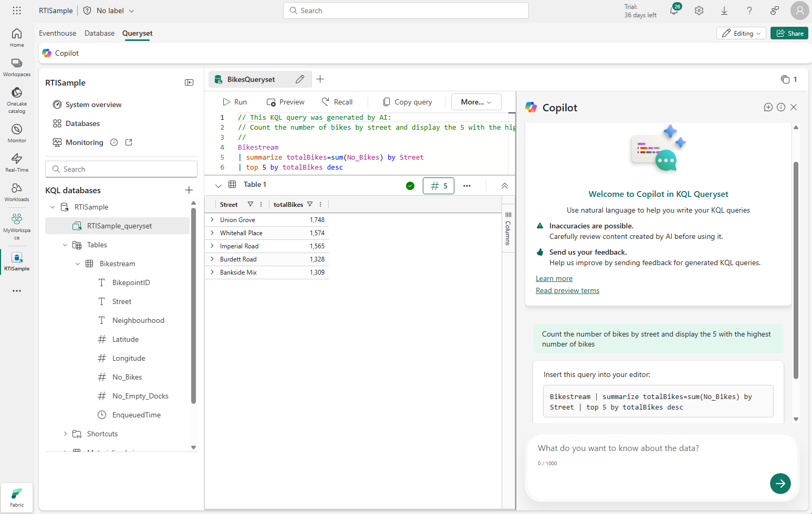This screenshot has height=514, width=812.
Task: Add a new queryset tab
Action: click(x=320, y=79)
